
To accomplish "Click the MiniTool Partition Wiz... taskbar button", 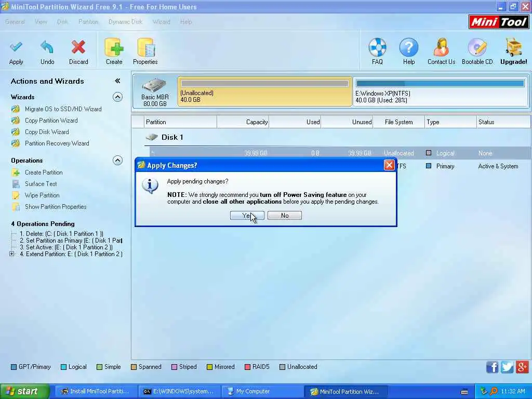I will (345, 392).
